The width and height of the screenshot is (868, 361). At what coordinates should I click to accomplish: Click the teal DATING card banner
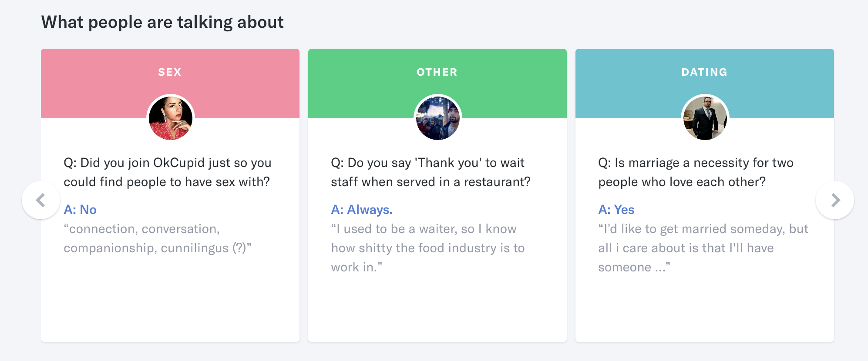705,84
